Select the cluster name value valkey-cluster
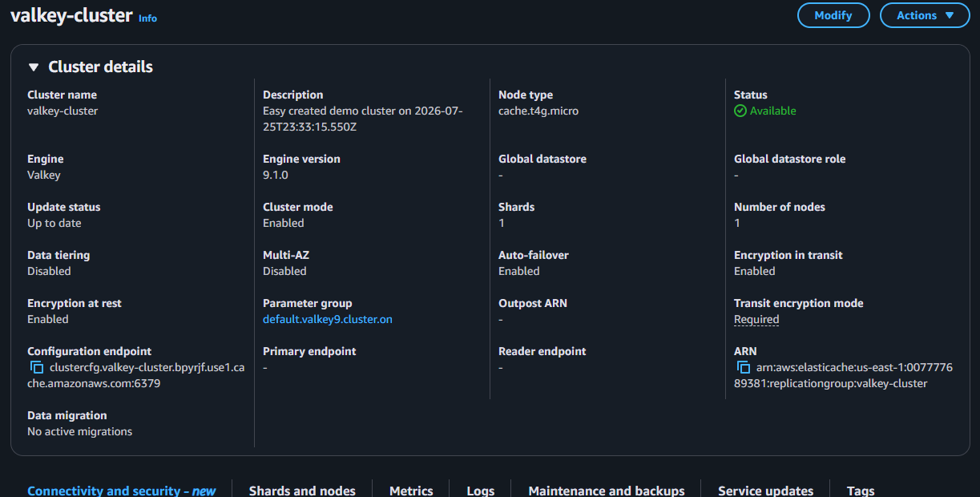 click(x=63, y=111)
